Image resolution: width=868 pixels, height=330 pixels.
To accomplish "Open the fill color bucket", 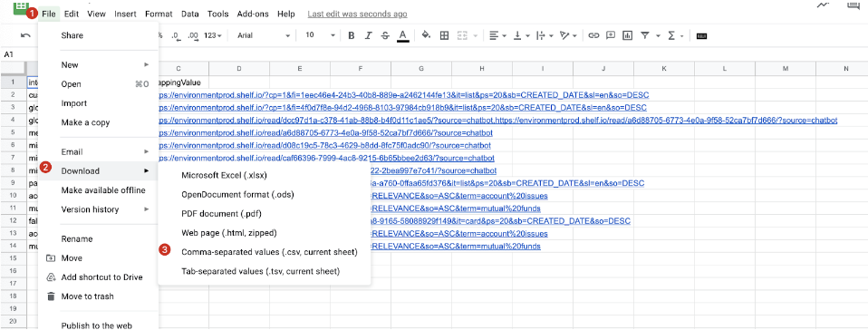I will click(x=426, y=35).
